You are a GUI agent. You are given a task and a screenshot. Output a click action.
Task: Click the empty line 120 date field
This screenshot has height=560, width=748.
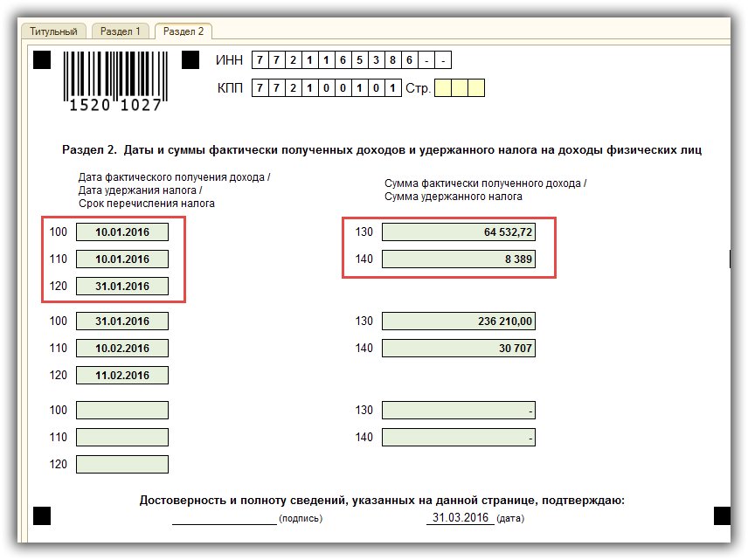pyautogui.click(x=122, y=465)
